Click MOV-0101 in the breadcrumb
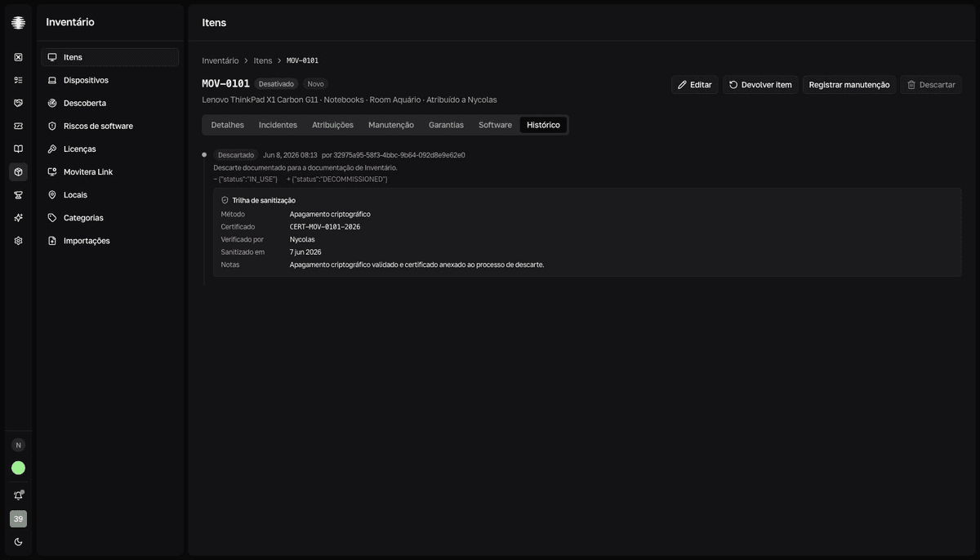980x560 pixels. [x=302, y=60]
